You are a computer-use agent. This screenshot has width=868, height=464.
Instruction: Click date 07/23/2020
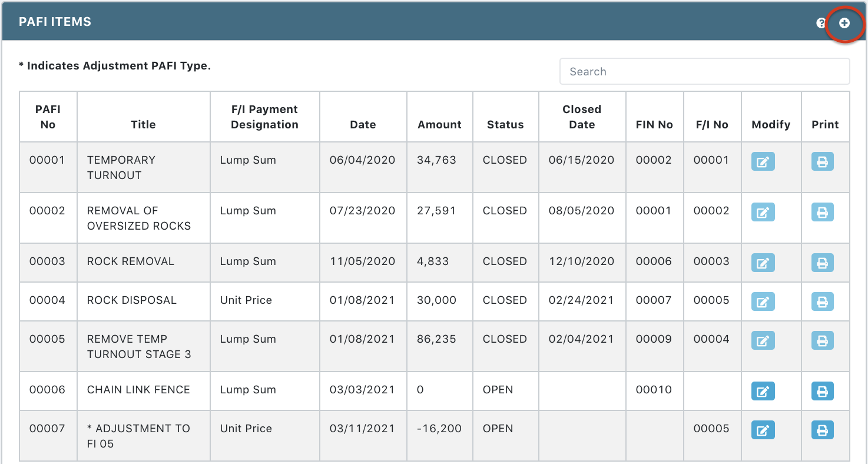pos(363,210)
